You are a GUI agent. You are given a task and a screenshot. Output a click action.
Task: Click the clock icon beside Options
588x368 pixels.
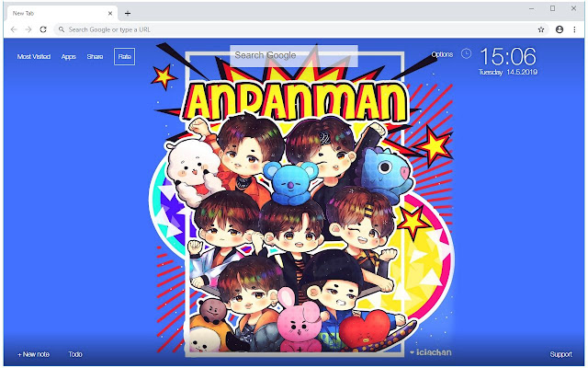tap(466, 53)
